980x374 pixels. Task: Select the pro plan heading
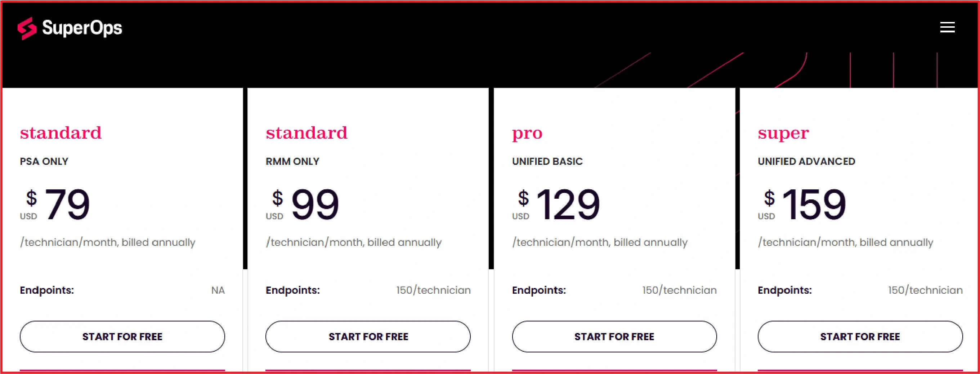coord(527,133)
